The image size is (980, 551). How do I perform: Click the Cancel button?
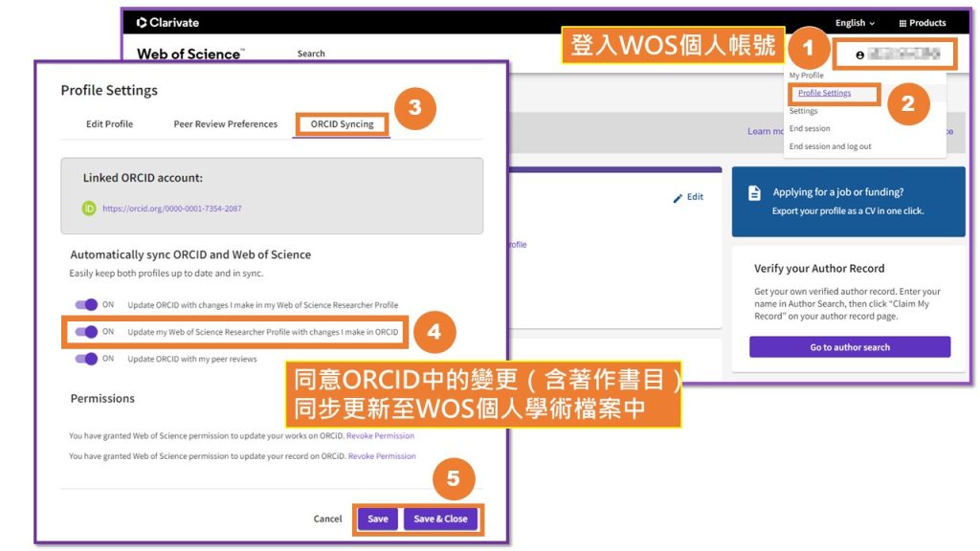327,518
